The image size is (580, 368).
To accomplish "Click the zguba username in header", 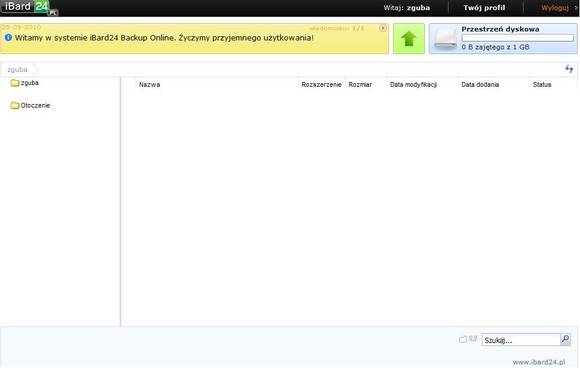I will coord(418,8).
